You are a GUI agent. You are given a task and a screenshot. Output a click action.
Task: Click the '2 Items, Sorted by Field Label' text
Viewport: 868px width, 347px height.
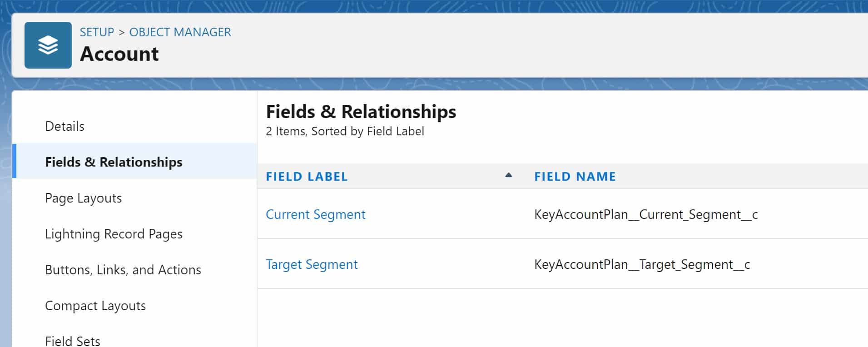click(345, 131)
